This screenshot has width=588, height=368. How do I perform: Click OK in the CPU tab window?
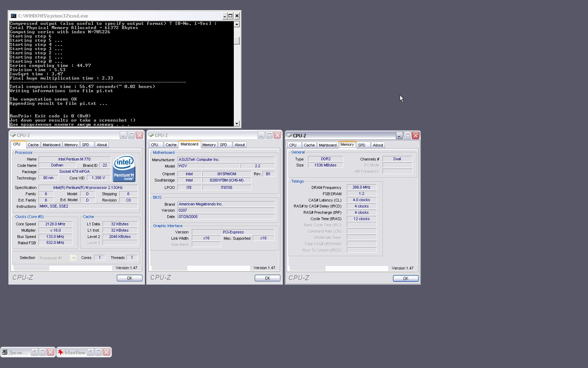[x=129, y=278]
